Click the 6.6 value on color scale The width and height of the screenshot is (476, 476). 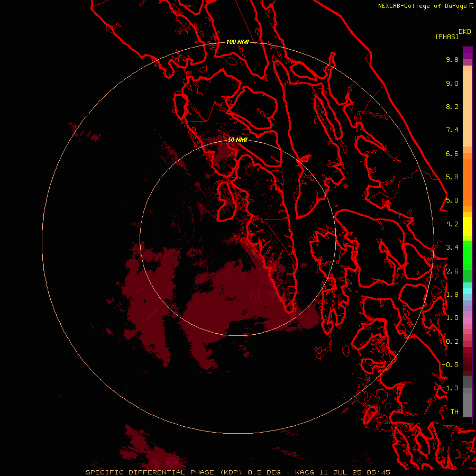[x=452, y=153]
